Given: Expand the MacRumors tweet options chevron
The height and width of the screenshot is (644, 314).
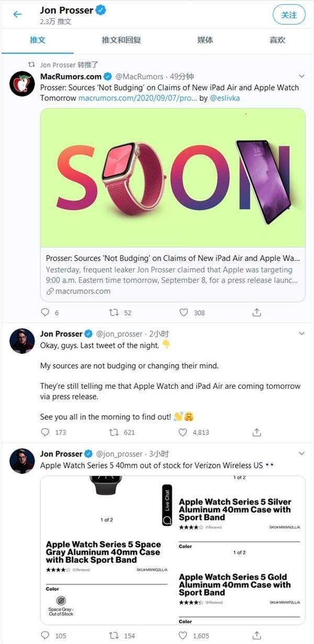Looking at the screenshot, I should pyautogui.click(x=301, y=77).
